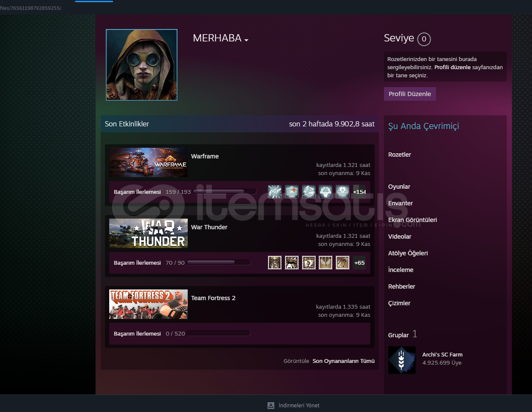Screen dimensions: 532x412
Task: Click the Warframe achievement progress bar
Action: pos(224,192)
